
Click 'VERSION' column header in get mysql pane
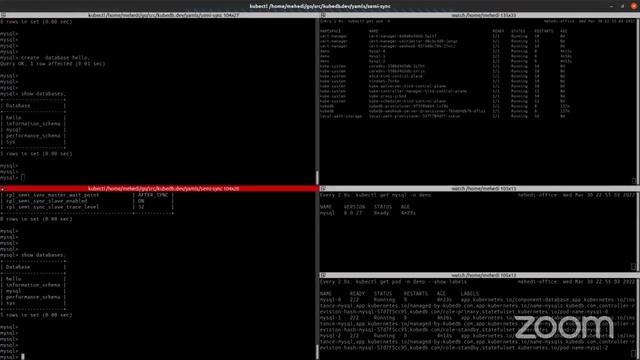tap(354, 207)
